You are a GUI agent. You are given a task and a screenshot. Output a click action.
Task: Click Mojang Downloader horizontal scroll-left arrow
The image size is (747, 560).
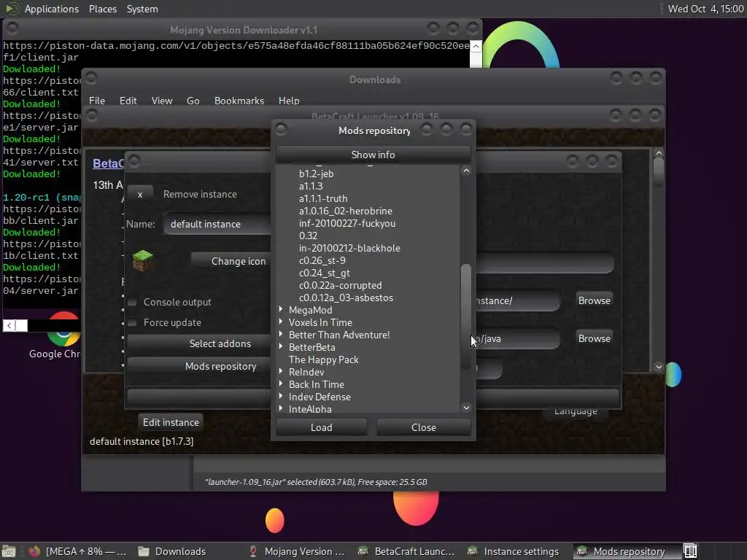click(x=9, y=326)
